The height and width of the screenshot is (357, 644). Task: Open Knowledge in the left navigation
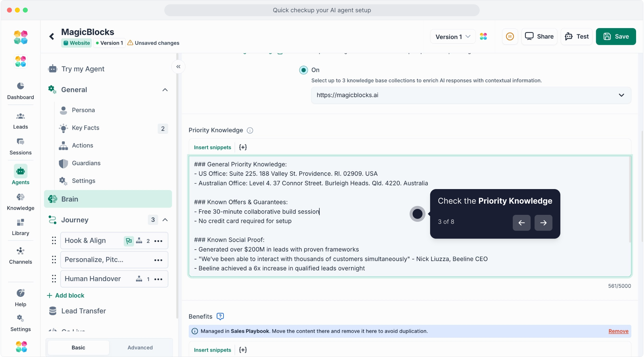[20, 202]
